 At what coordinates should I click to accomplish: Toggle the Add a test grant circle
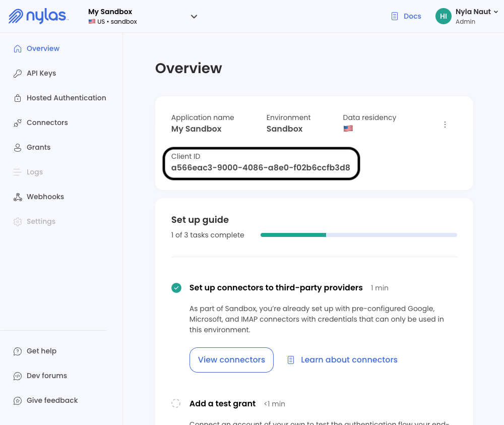click(176, 403)
